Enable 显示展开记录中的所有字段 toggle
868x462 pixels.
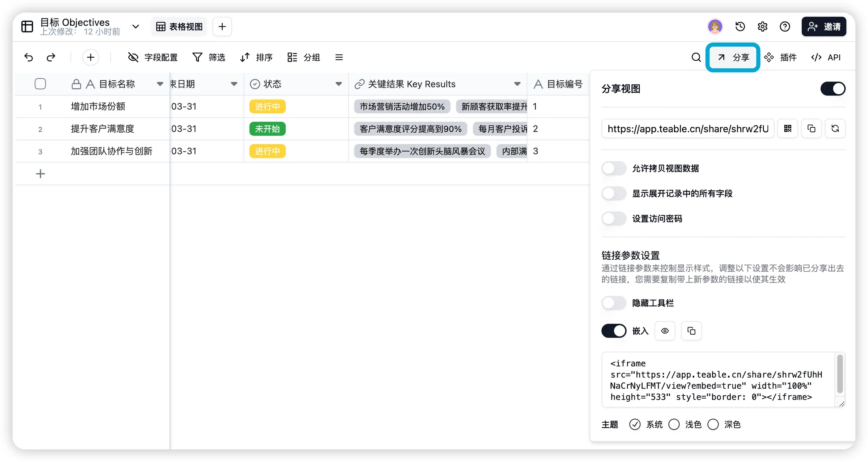click(x=614, y=194)
